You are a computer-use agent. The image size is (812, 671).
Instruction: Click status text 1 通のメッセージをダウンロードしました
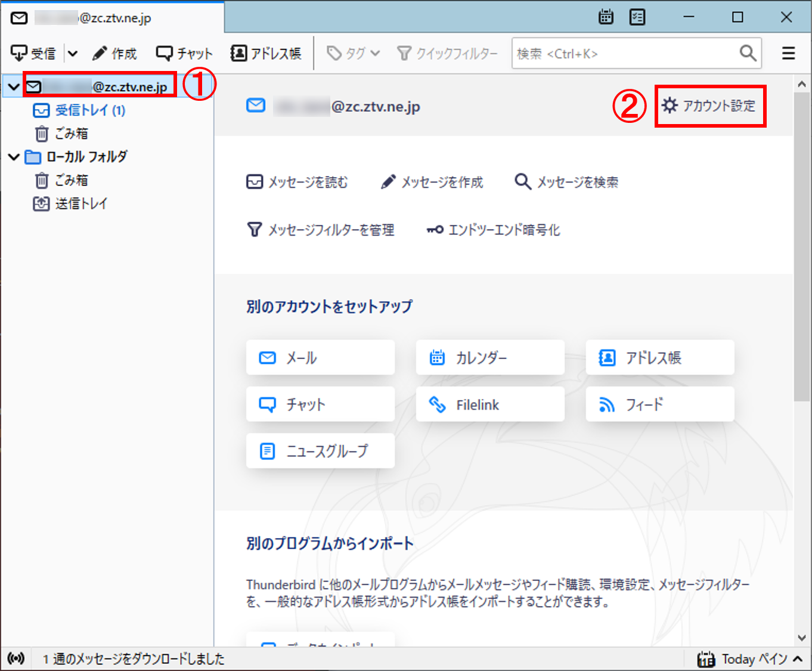pyautogui.click(x=134, y=659)
